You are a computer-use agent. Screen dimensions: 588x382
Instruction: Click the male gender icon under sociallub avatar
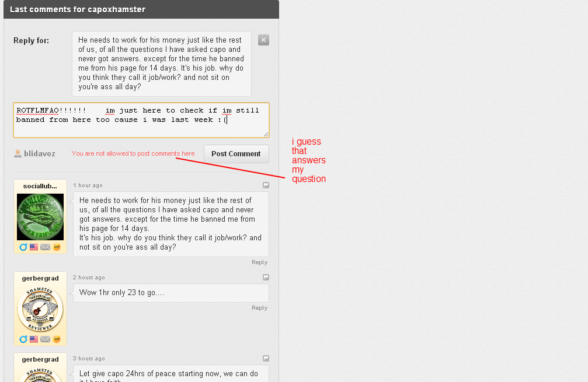click(x=23, y=247)
